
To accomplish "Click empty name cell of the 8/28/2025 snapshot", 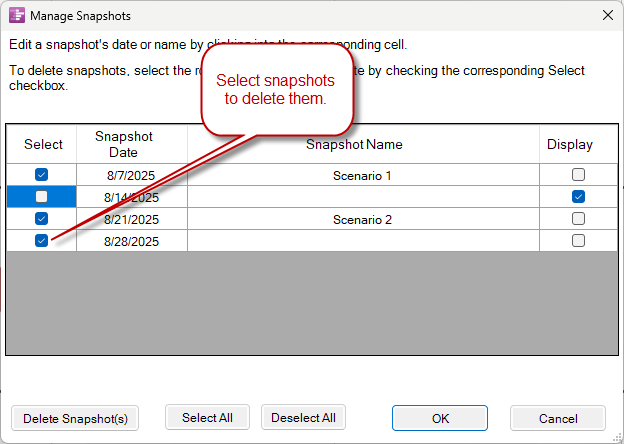I will 363,240.
